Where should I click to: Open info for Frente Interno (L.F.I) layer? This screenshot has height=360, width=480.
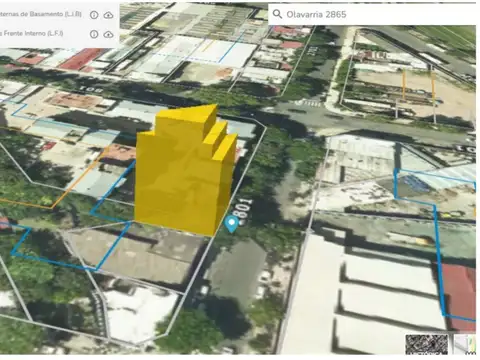[94, 34]
